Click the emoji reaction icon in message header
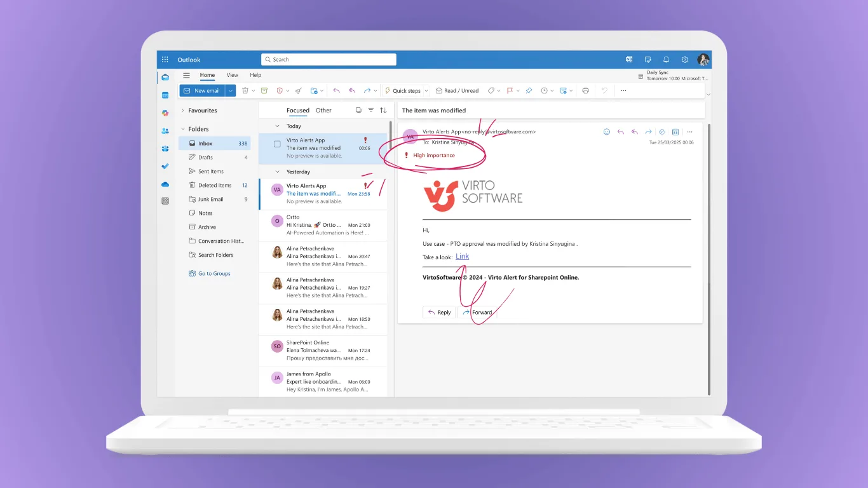868x488 pixels. 606,132
